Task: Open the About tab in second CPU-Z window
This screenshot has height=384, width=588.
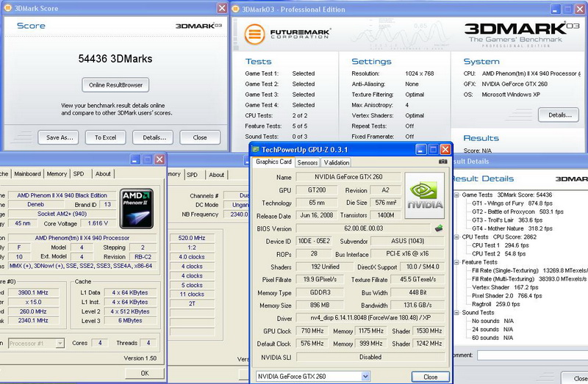Action: tap(216, 175)
